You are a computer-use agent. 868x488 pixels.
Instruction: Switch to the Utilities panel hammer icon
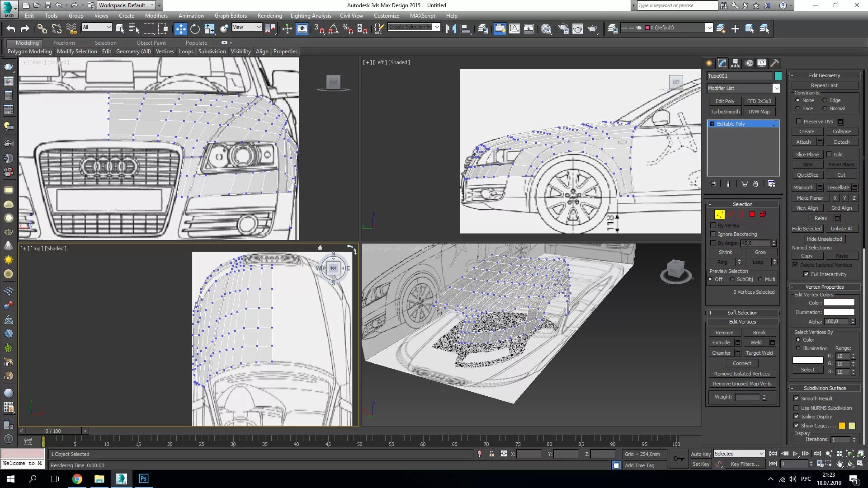[x=774, y=63]
